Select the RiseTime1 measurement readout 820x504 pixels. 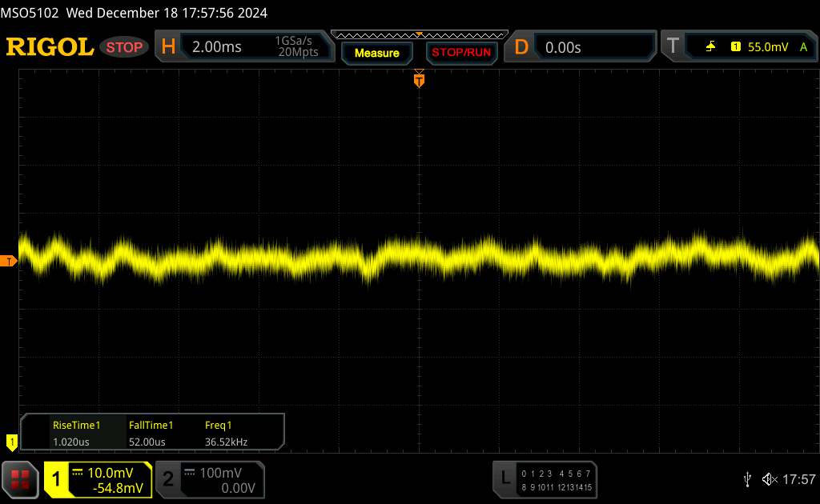coord(76,433)
